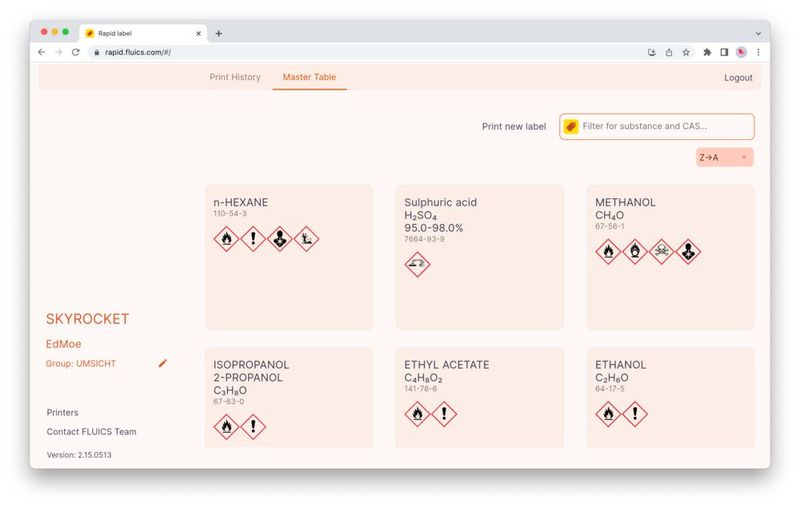Switch to the Print History tab
The height and width of the screenshot is (508, 800).
(235, 77)
